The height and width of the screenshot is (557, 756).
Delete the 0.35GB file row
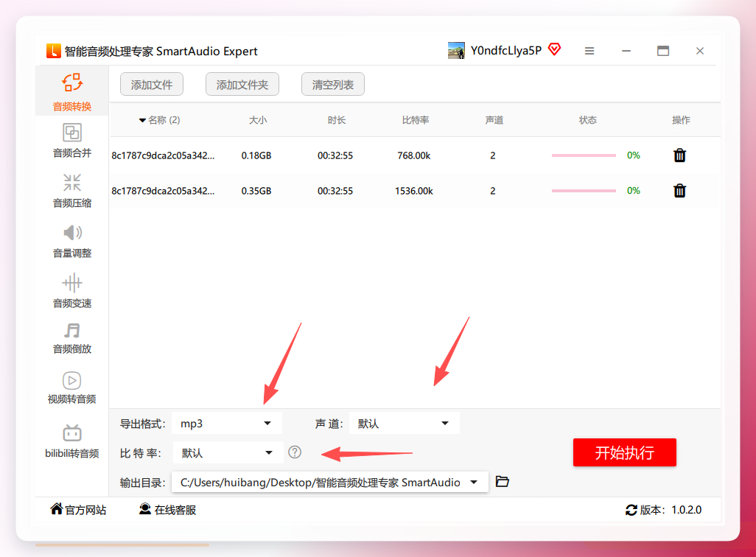click(x=679, y=191)
